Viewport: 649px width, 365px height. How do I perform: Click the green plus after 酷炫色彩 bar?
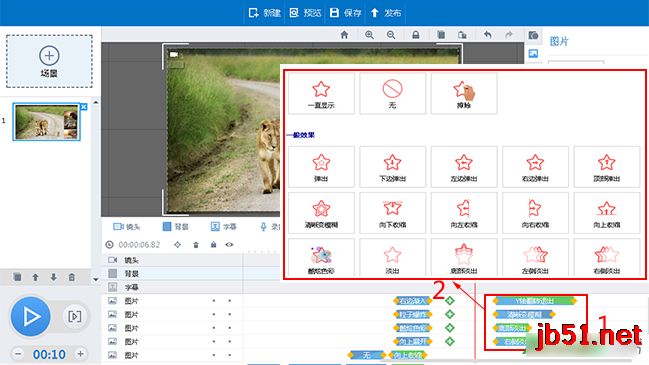tap(450, 328)
